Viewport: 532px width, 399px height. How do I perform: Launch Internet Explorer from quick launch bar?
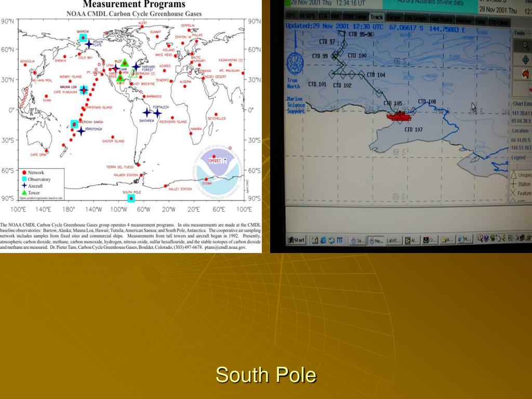[323, 241]
